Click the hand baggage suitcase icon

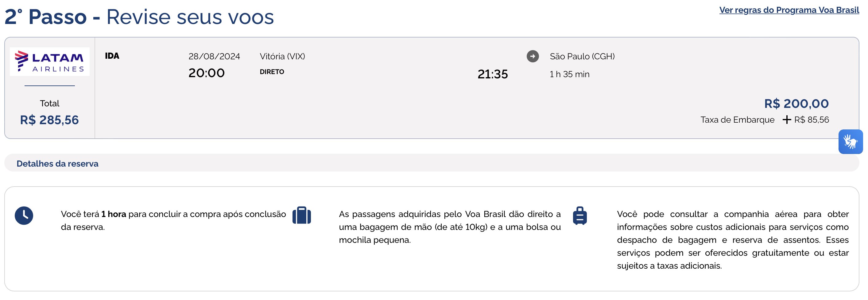pyautogui.click(x=302, y=215)
